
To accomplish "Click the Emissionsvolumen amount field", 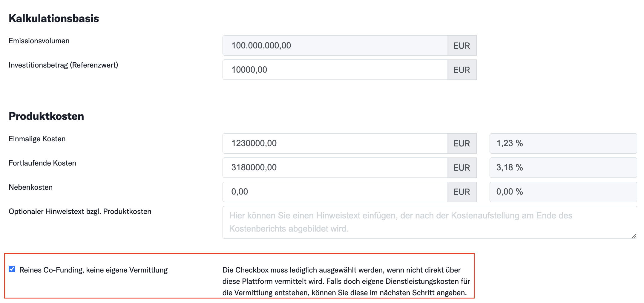I will 335,45.
